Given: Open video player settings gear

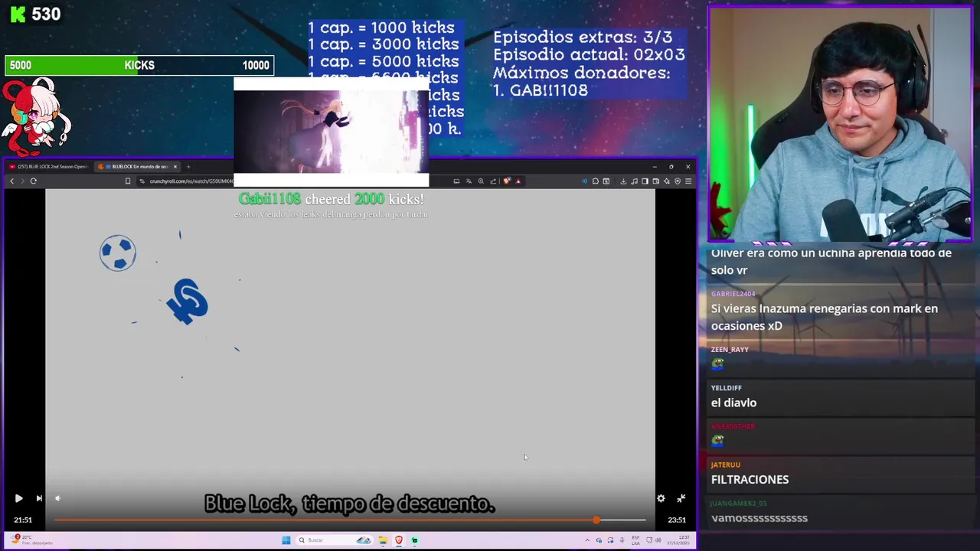Looking at the screenshot, I should [x=661, y=498].
